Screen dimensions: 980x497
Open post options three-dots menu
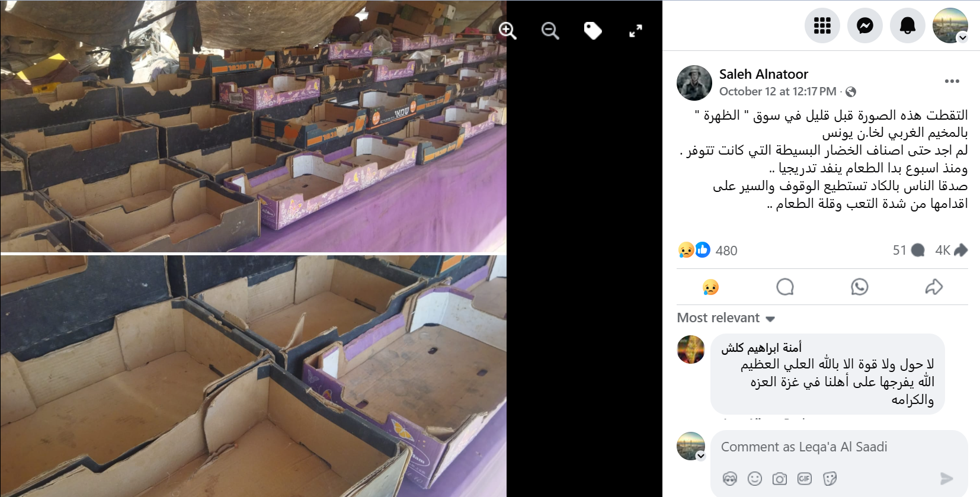(x=952, y=81)
